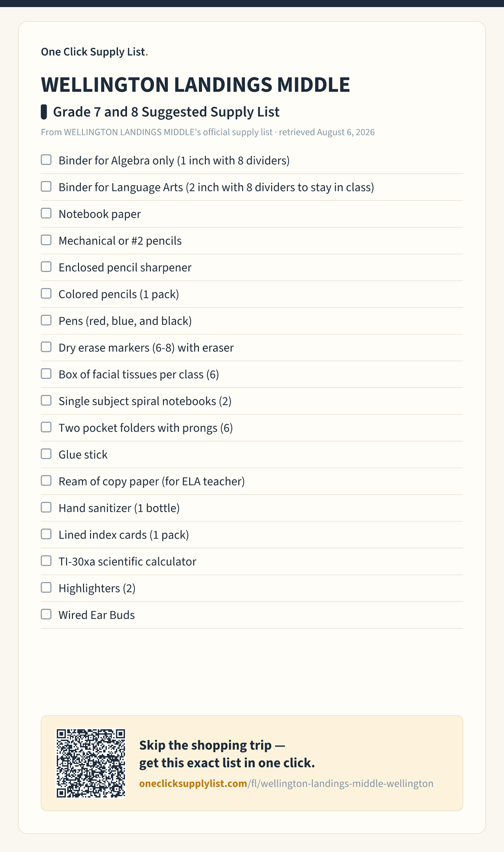Click the Grade 7 and 8 heading marker icon
Screen dimensions: 504x852
(44, 112)
